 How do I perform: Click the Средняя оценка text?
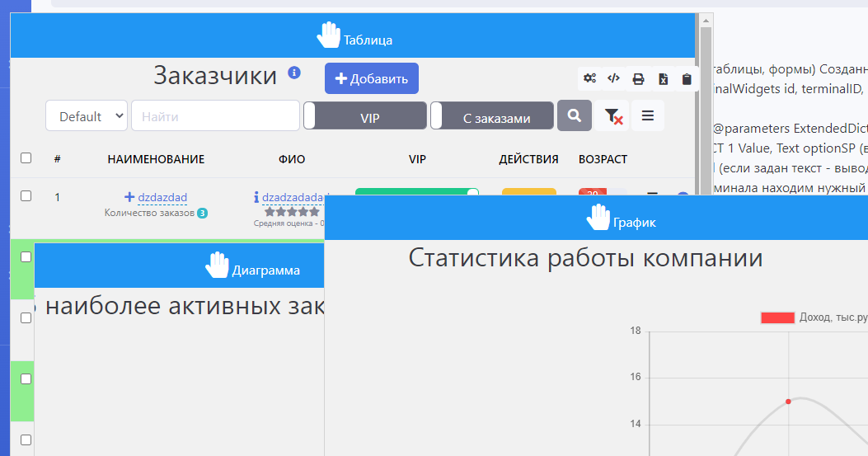pyautogui.click(x=289, y=223)
